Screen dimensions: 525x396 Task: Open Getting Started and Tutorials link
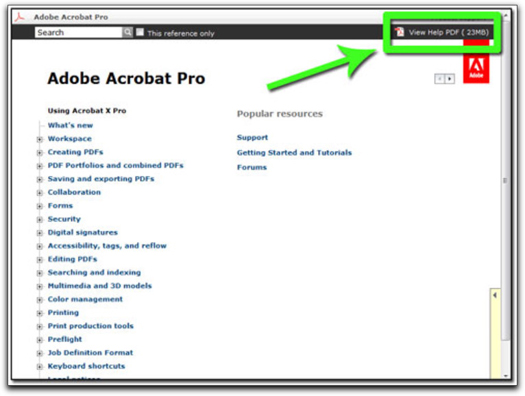tap(294, 153)
